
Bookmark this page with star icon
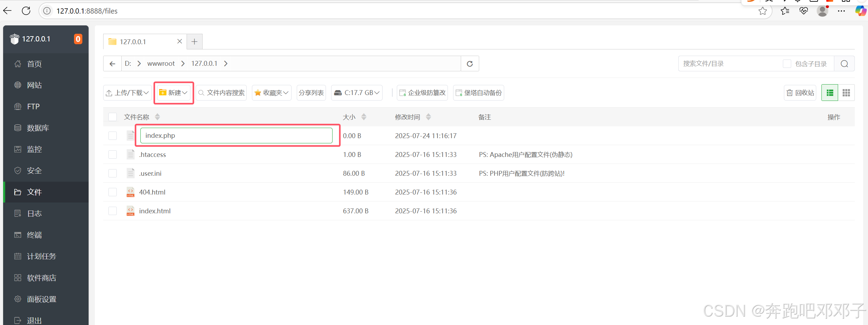[x=762, y=11]
